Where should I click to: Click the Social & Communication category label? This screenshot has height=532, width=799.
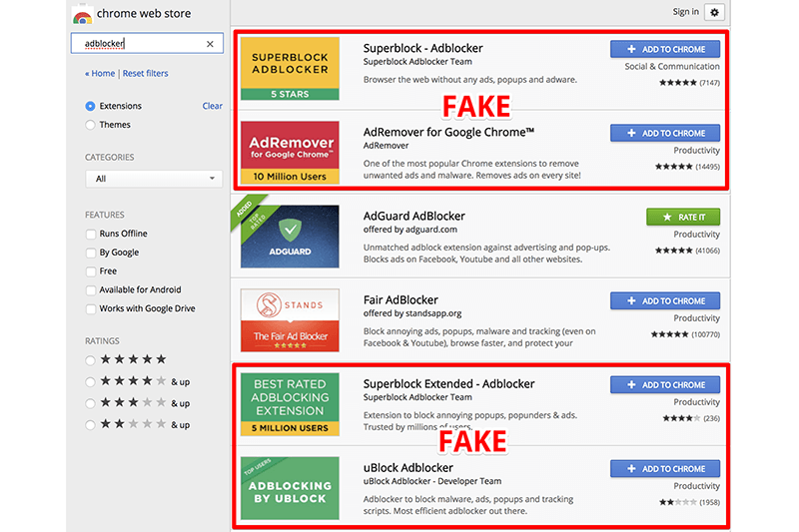point(672,67)
